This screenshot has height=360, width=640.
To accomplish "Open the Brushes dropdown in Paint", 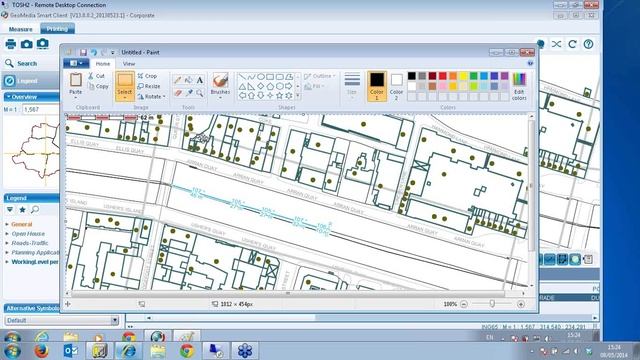I will click(220, 98).
